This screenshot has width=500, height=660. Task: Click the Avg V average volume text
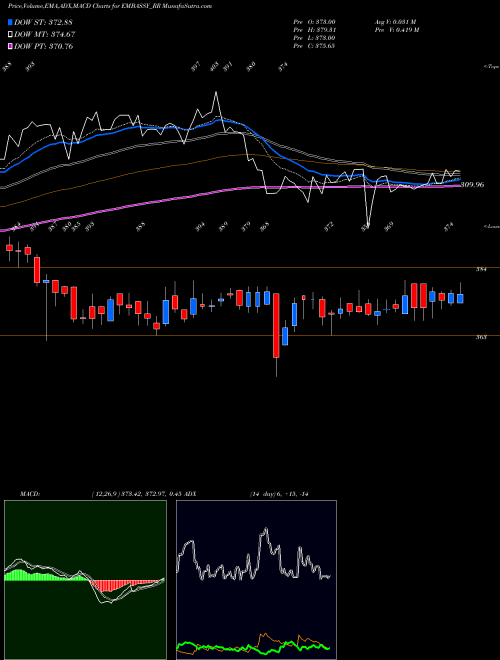(x=395, y=22)
